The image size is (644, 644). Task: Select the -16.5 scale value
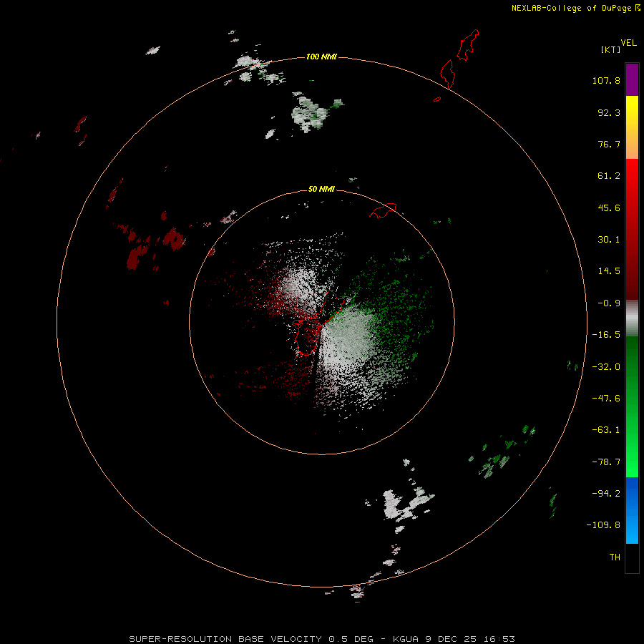click(606, 335)
